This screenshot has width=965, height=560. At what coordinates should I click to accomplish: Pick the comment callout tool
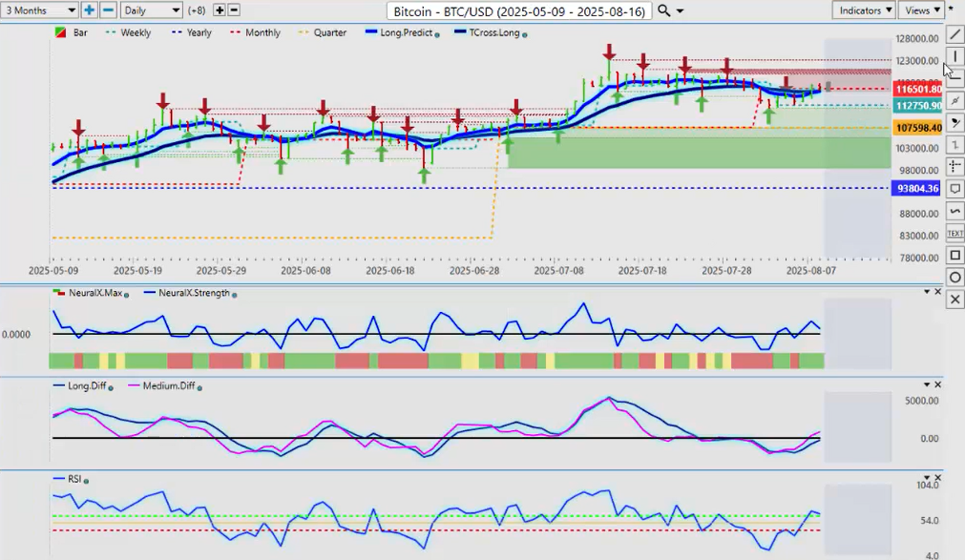[x=955, y=189]
